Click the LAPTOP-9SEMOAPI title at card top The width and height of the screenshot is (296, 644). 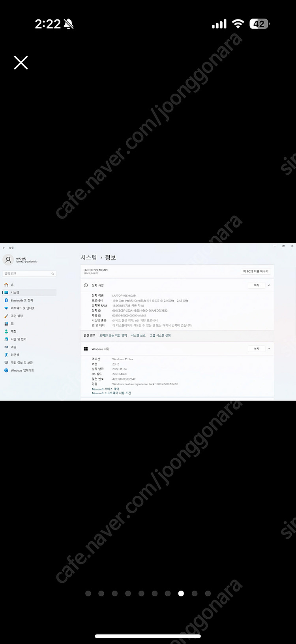[x=96, y=270]
